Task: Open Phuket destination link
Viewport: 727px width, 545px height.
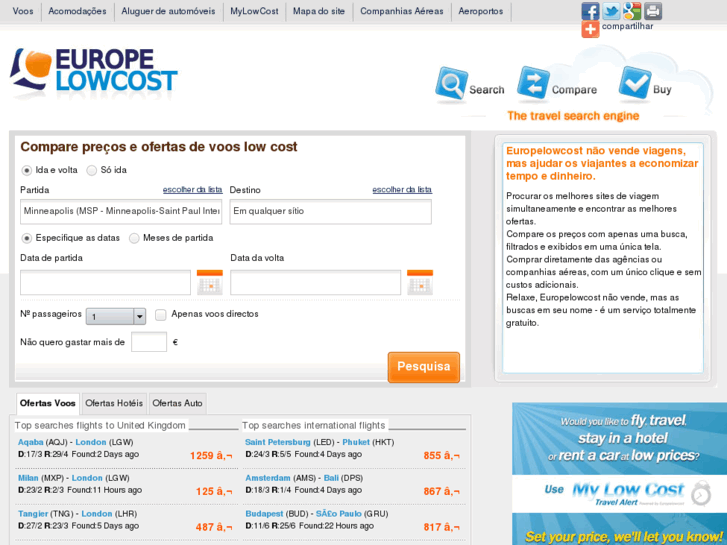Action: (x=356, y=442)
